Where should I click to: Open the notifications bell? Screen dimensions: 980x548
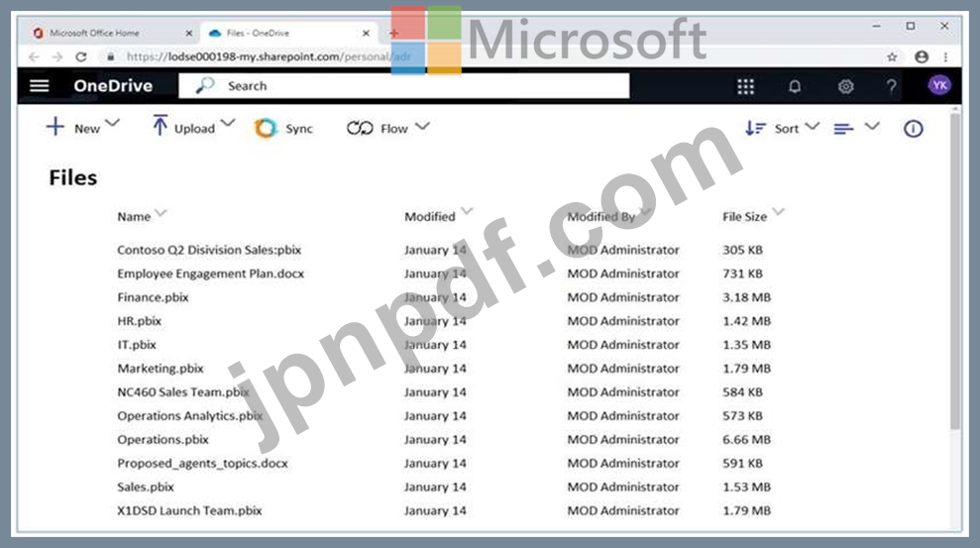point(795,86)
